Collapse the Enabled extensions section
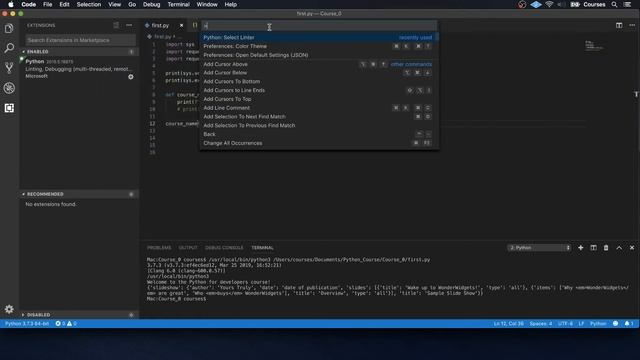 [78, 52]
